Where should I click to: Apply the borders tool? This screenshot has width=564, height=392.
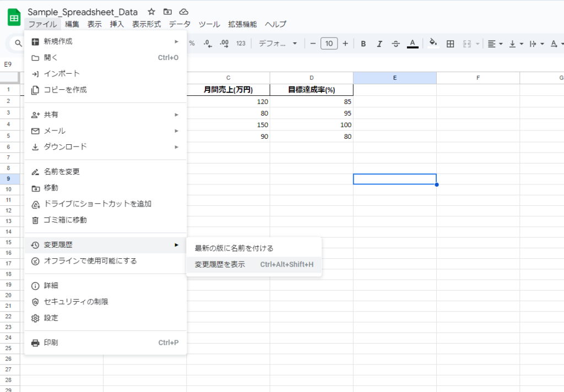pos(450,43)
